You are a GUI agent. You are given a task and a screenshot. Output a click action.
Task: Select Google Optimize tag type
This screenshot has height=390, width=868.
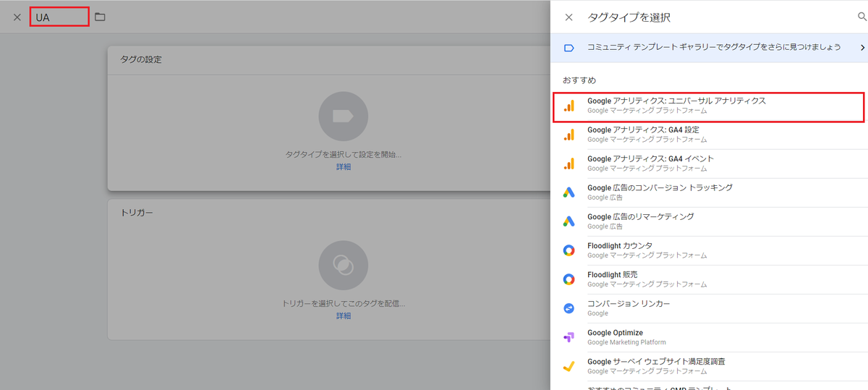click(x=709, y=337)
